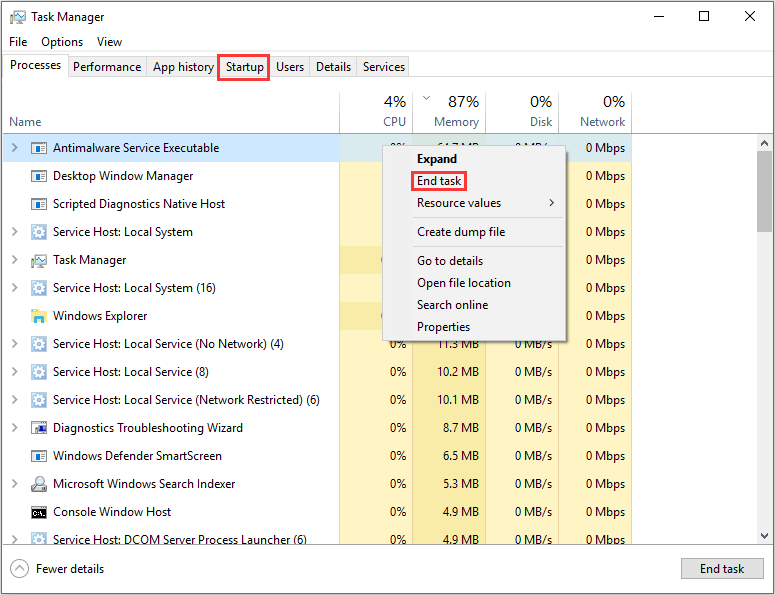Switch to the Users tab
This screenshot has width=775, height=595.
coord(290,67)
